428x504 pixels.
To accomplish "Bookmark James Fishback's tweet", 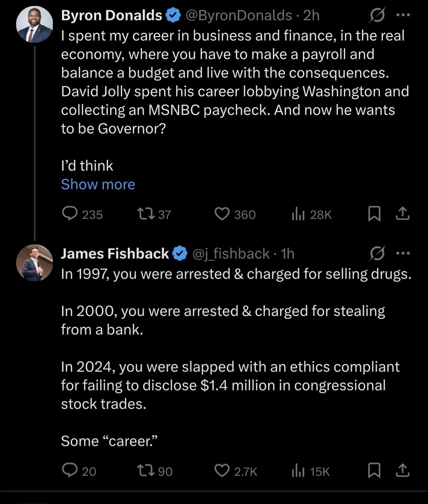I will point(374,471).
